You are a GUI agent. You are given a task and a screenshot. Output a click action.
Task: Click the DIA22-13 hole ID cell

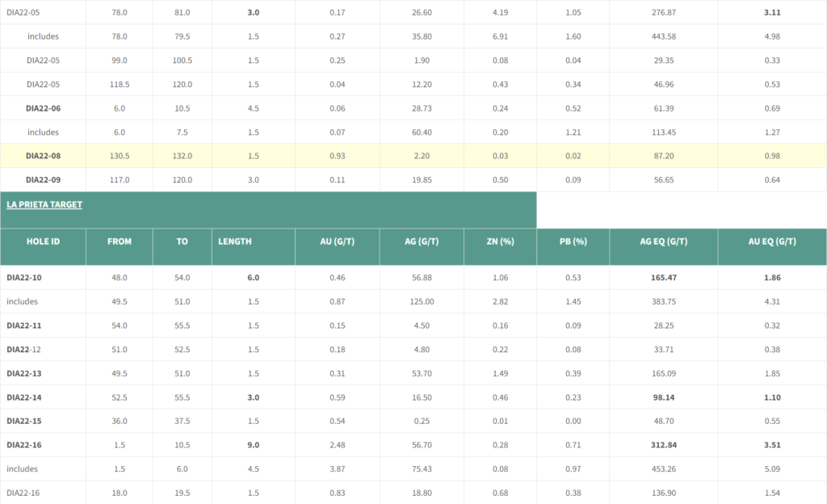click(x=24, y=373)
